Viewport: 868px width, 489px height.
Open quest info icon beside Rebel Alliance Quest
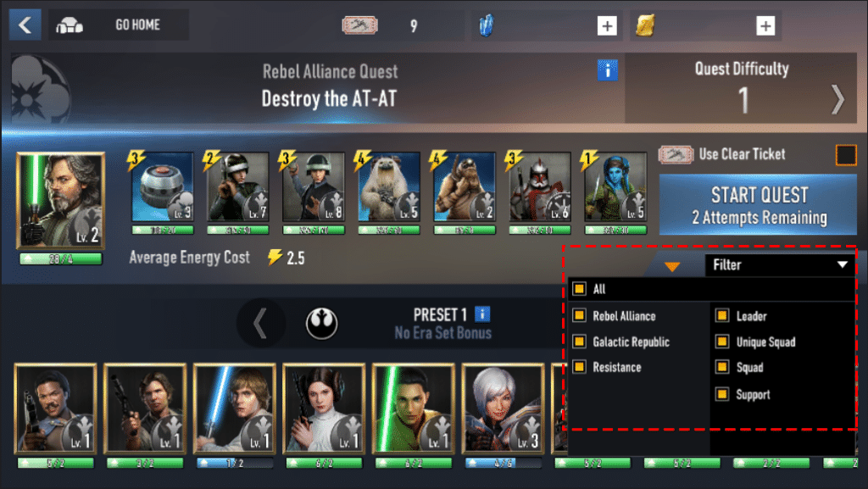click(x=607, y=70)
